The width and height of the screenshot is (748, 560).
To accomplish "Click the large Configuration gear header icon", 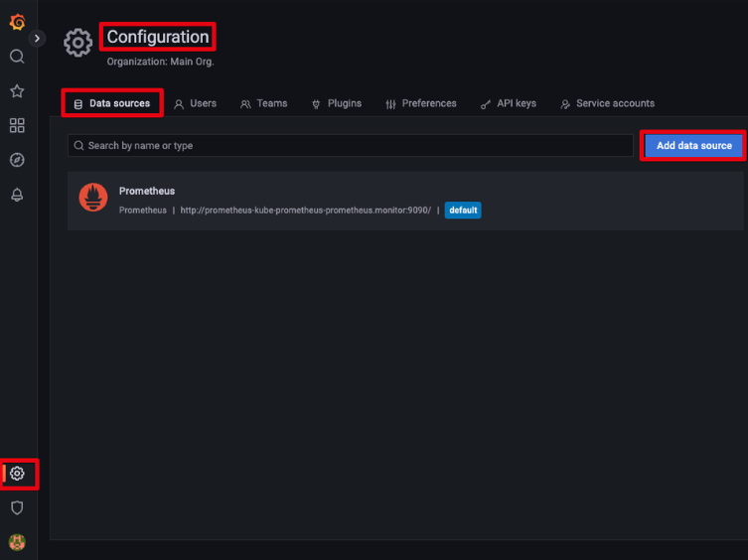I will tap(77, 43).
